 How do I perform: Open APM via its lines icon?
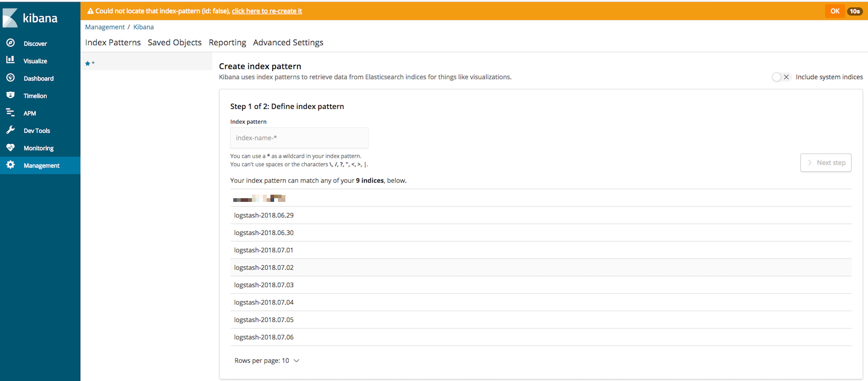10,113
